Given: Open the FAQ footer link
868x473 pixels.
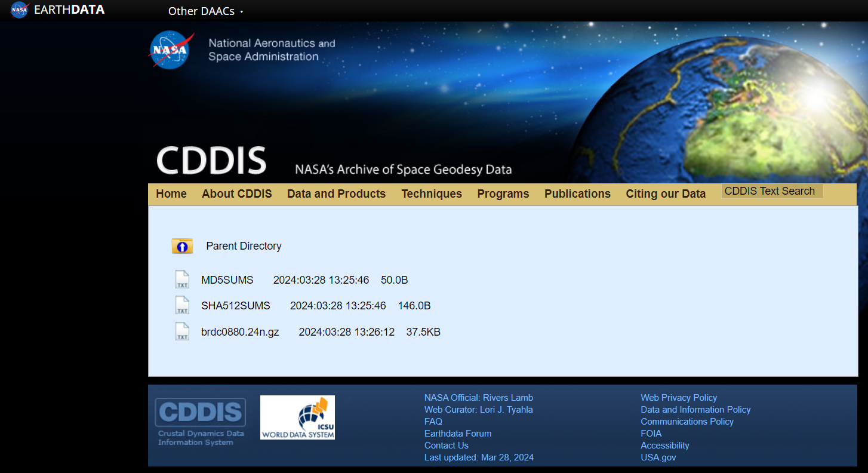Looking at the screenshot, I should point(433,422).
